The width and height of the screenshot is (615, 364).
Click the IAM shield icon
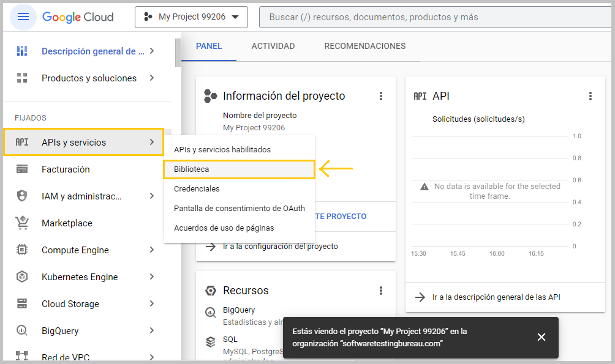coord(22,196)
